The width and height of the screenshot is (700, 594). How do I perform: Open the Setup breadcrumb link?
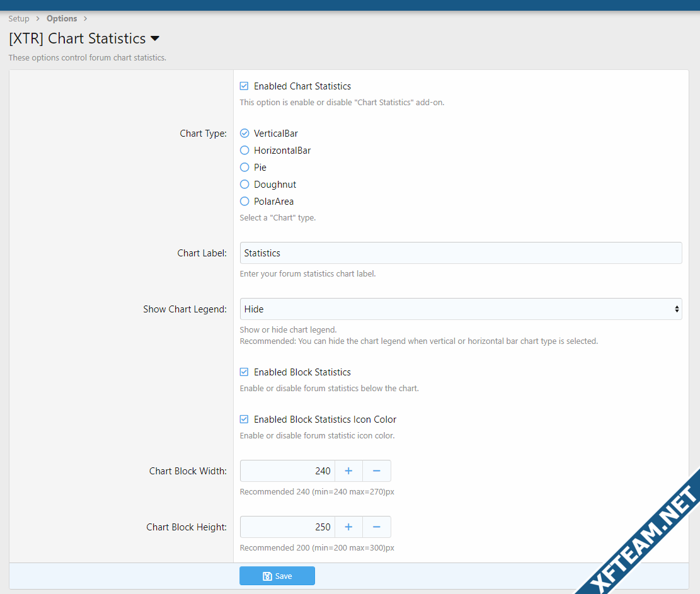click(x=19, y=19)
